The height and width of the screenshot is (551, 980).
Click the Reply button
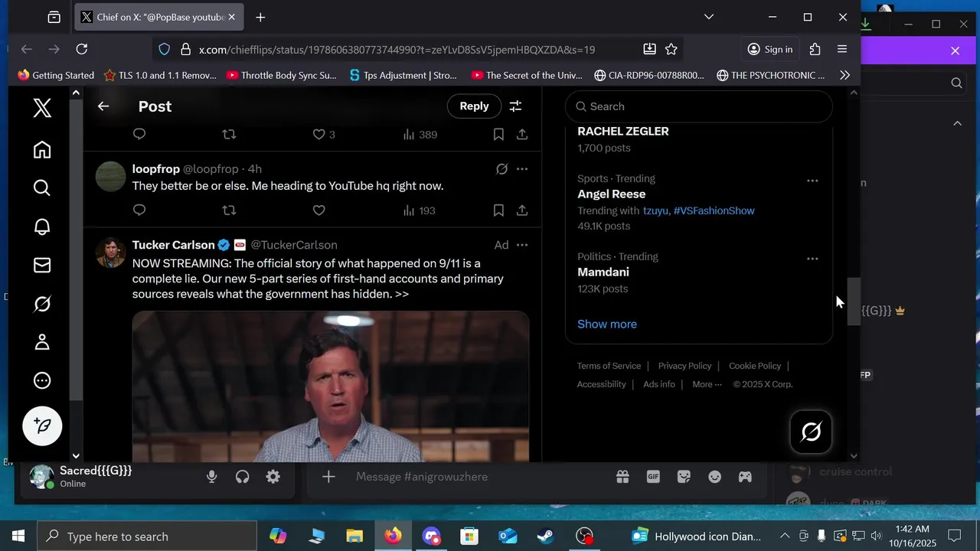(474, 106)
